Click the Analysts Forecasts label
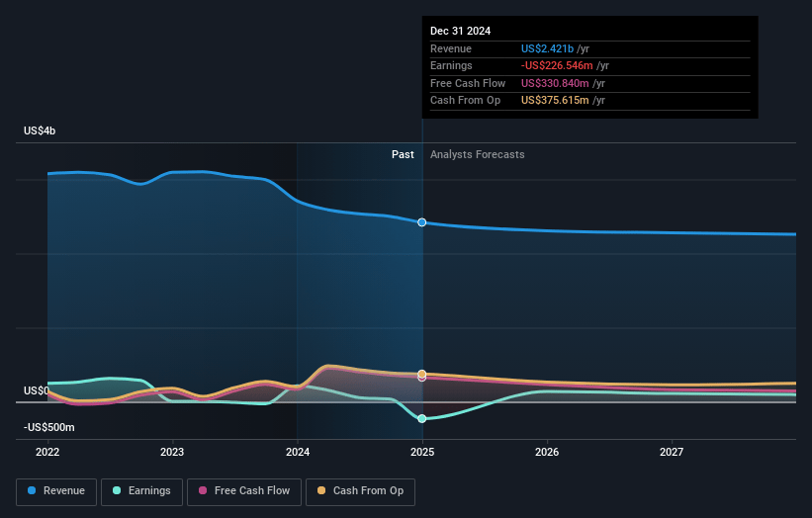This screenshot has width=812, height=518. coord(477,155)
